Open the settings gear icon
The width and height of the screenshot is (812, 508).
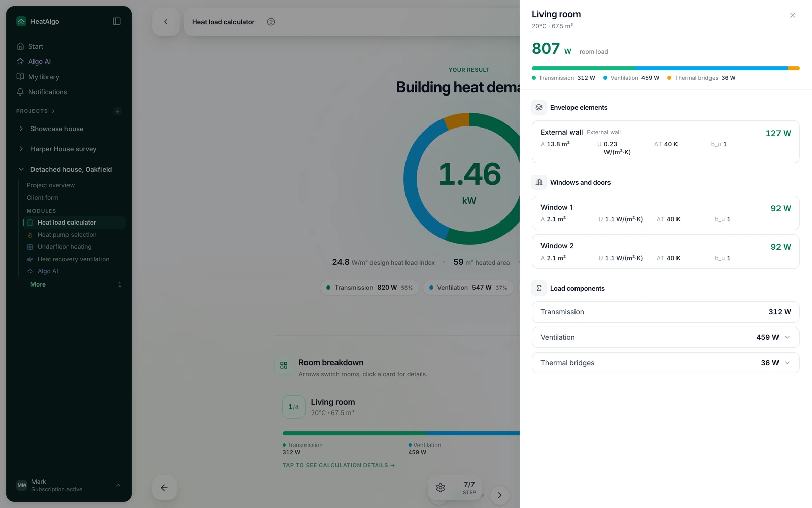coord(441,488)
